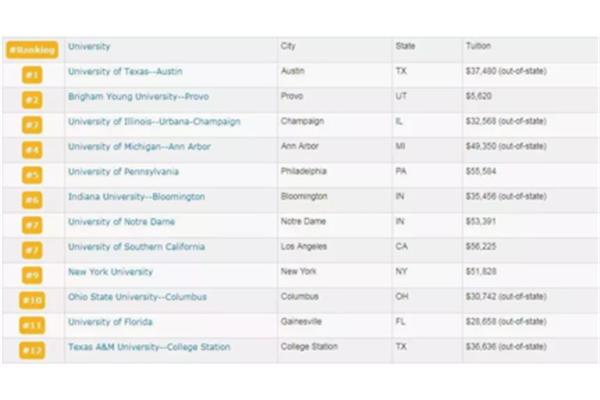Image resolution: width=600 pixels, height=400 pixels.
Task: Open University of Texas--Austin link
Action: tap(125, 72)
